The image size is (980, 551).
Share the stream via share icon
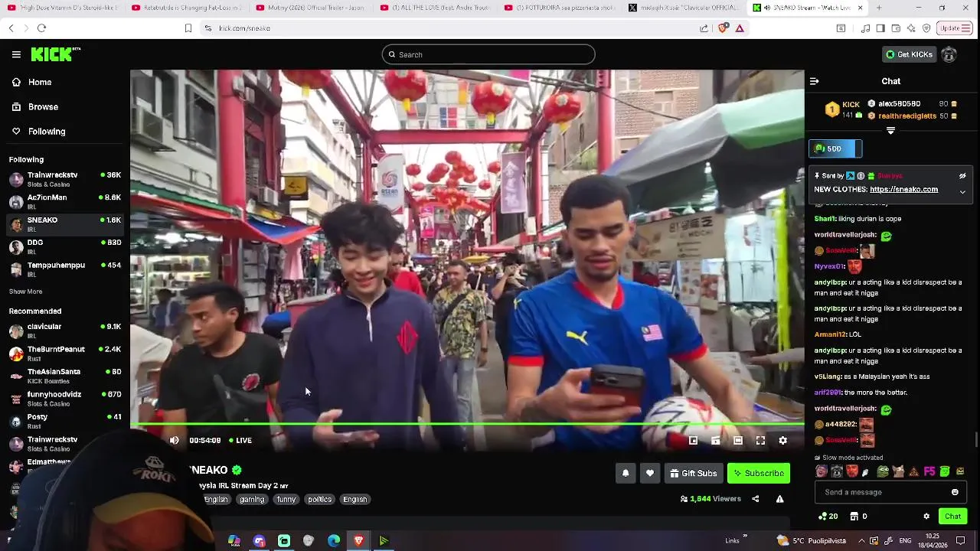[756, 499]
